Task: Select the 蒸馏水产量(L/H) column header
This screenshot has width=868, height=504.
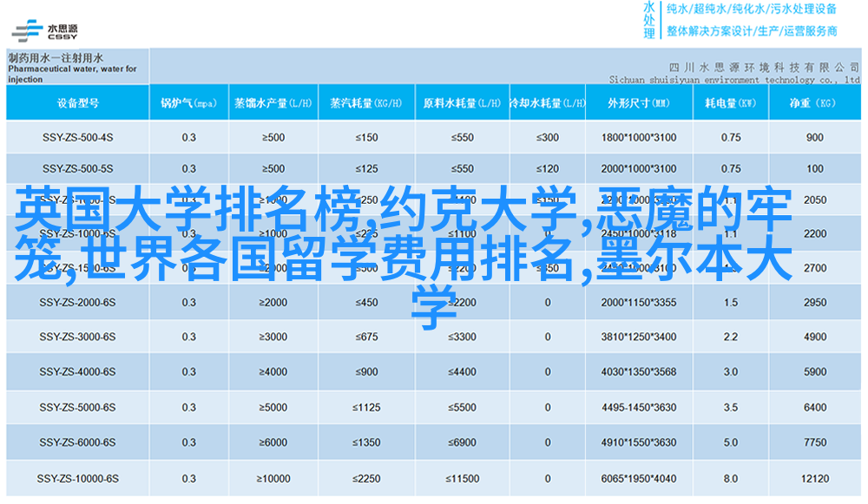Action: point(273,103)
